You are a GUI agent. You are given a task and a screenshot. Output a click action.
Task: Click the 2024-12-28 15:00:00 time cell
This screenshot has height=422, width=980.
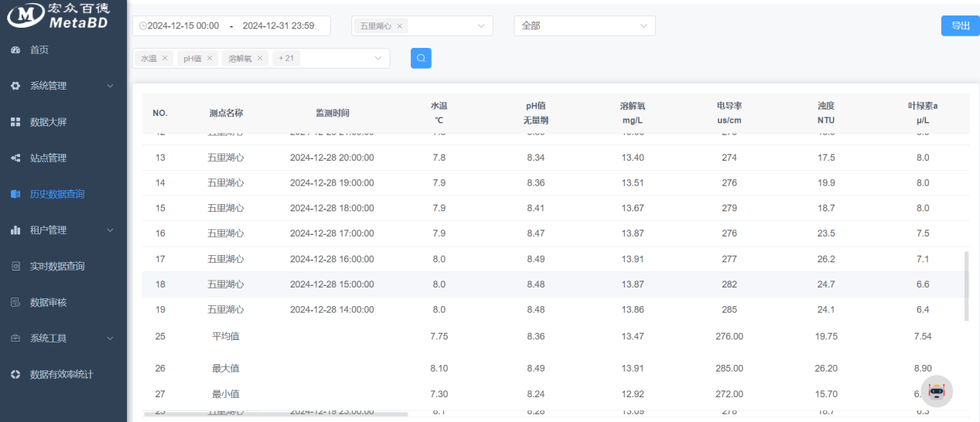point(332,284)
